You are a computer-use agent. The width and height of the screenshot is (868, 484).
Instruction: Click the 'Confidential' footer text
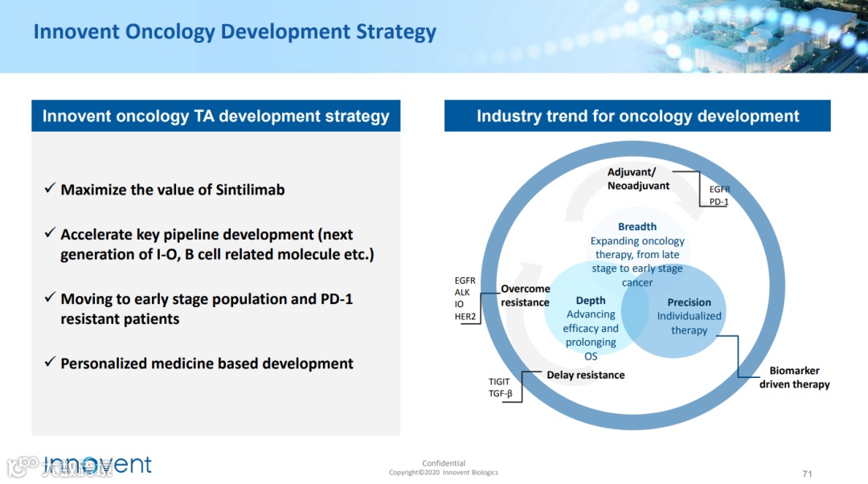pos(444,463)
